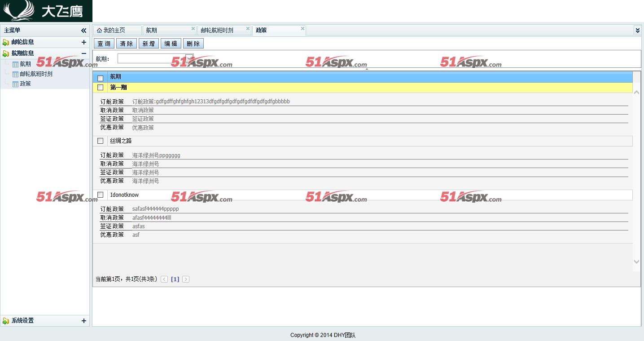The image size is (644, 341).
Task: Click the 新增 button
Action: coord(149,44)
